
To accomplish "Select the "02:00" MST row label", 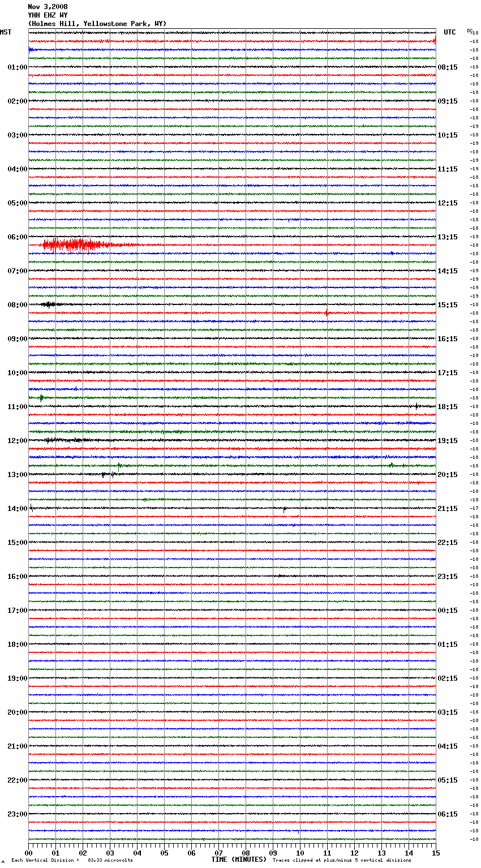I will click(x=18, y=101).
